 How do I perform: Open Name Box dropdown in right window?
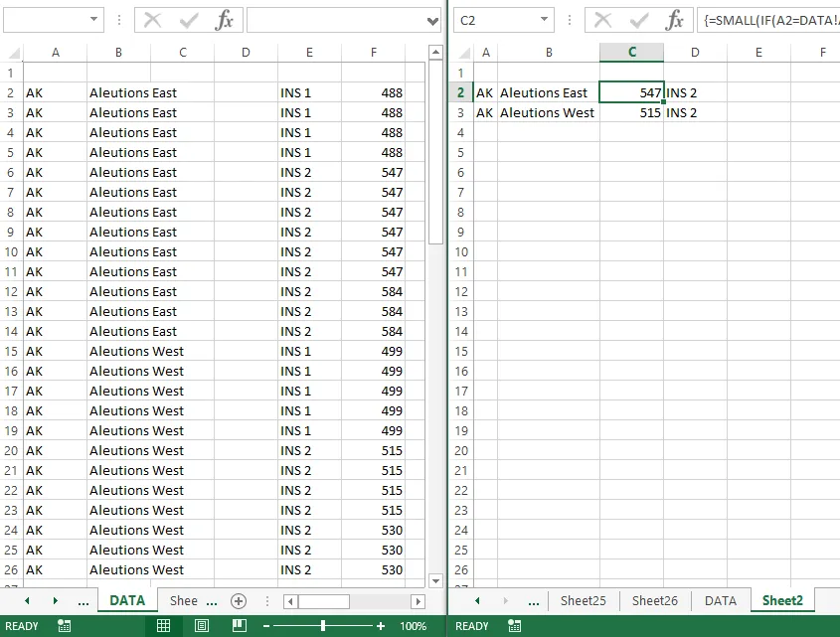(x=545, y=19)
